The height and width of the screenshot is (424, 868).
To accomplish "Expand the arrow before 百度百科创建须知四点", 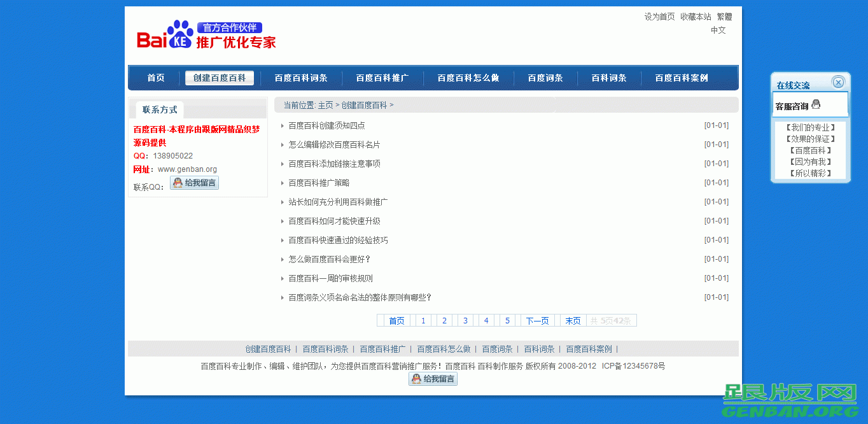I will click(282, 125).
